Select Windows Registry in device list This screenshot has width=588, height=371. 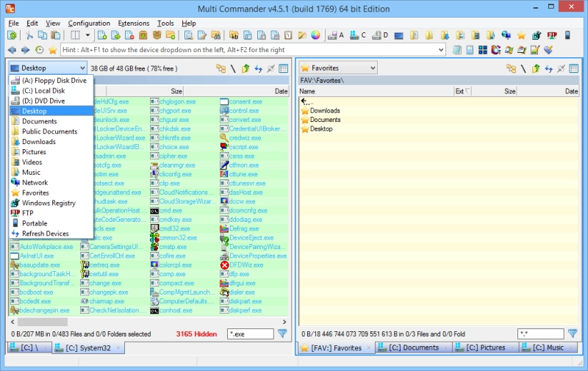51,203
